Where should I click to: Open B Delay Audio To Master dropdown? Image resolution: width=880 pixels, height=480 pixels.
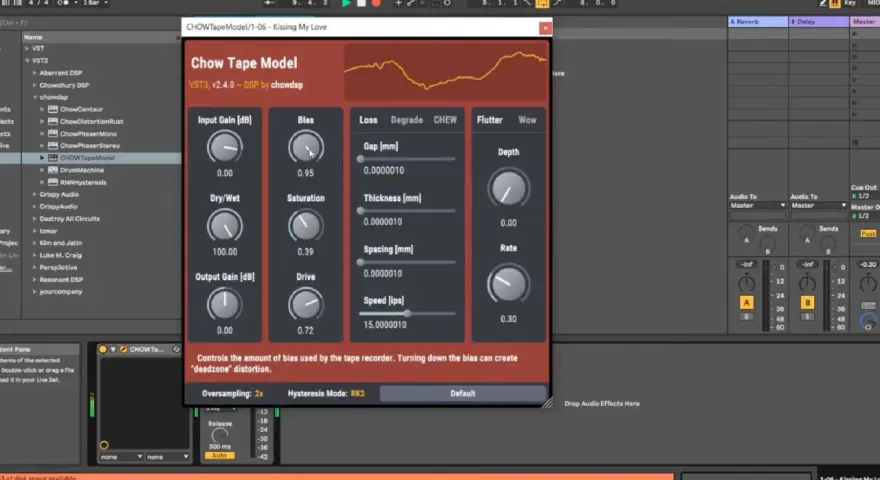(818, 205)
